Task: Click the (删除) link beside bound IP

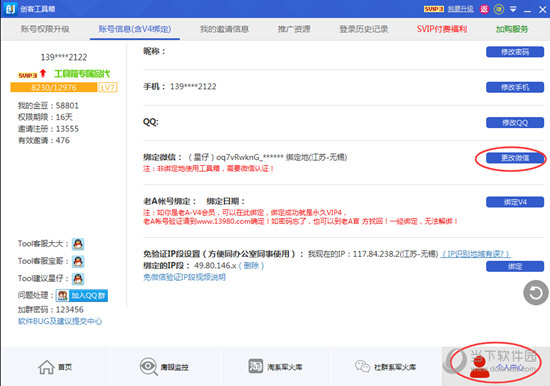Action: [251, 266]
